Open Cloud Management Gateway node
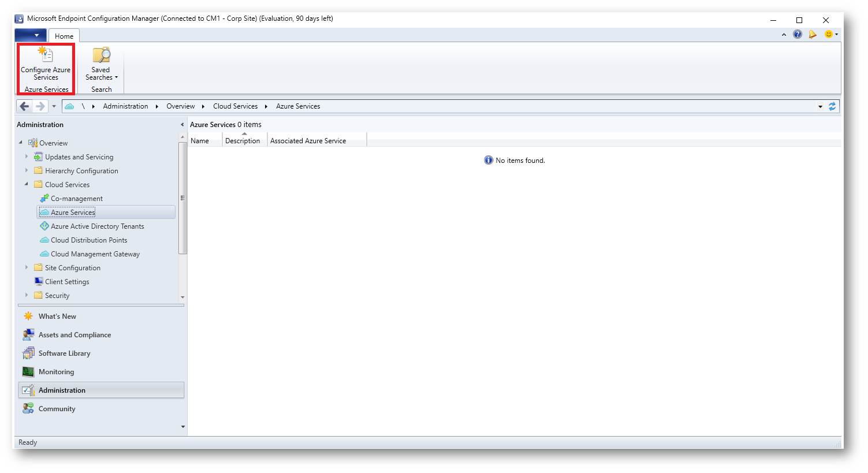Screen dimensions: 868x473 (95, 254)
